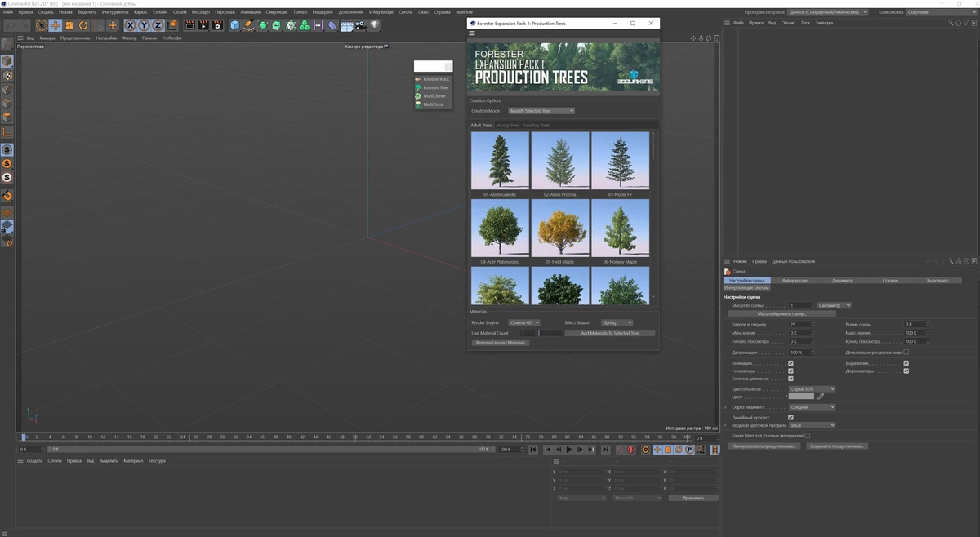980x537 pixels.
Task: Open the V-Ray Bridge menu
Action: click(381, 12)
